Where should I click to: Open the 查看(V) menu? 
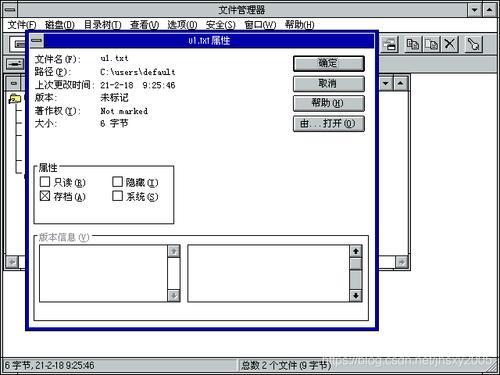pos(144,25)
